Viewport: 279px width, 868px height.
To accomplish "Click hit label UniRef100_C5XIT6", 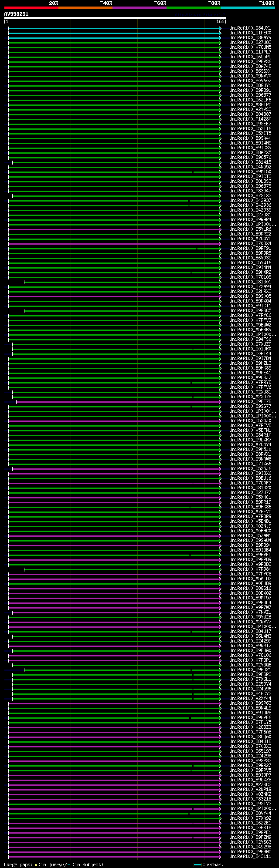I will point(250,129).
